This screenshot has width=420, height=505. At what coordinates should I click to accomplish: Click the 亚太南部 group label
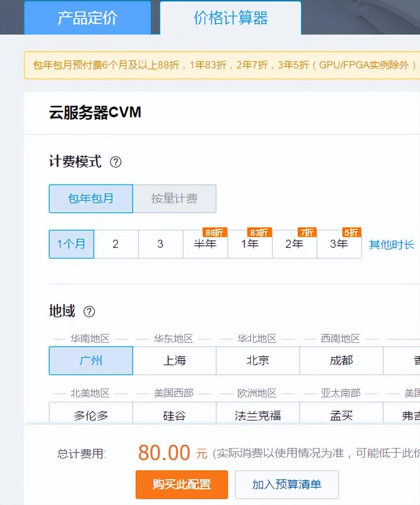pos(341,393)
